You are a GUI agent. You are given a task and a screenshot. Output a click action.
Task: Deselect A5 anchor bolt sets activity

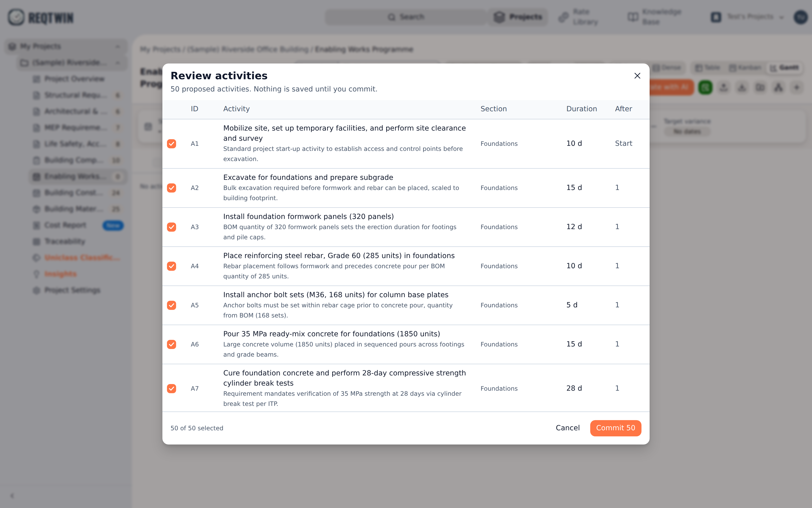[172, 305]
